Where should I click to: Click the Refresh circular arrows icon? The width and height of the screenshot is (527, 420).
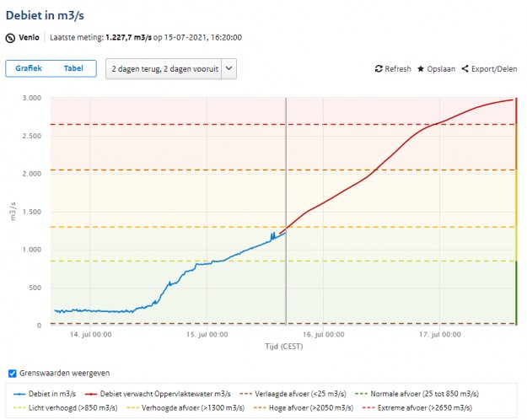(x=379, y=69)
